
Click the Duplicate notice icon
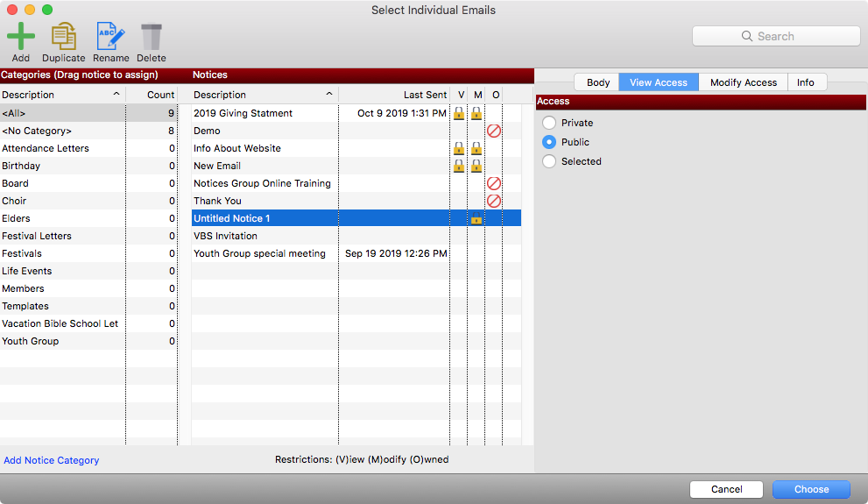pyautogui.click(x=63, y=37)
